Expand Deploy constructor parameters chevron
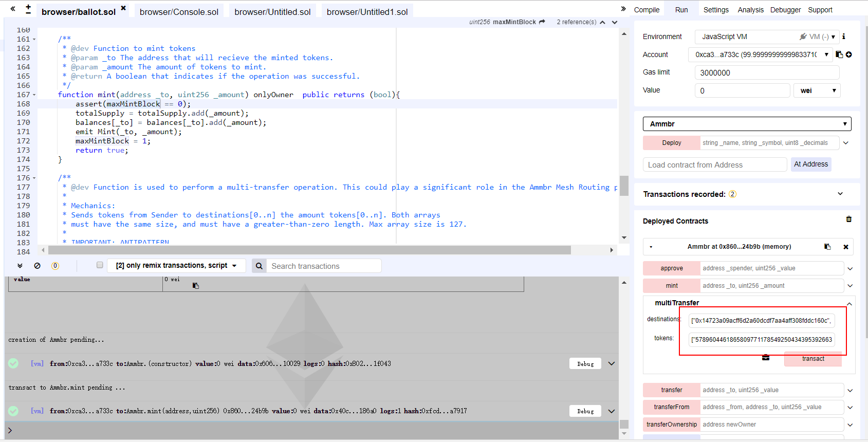This screenshot has height=442, width=868. pyautogui.click(x=846, y=143)
